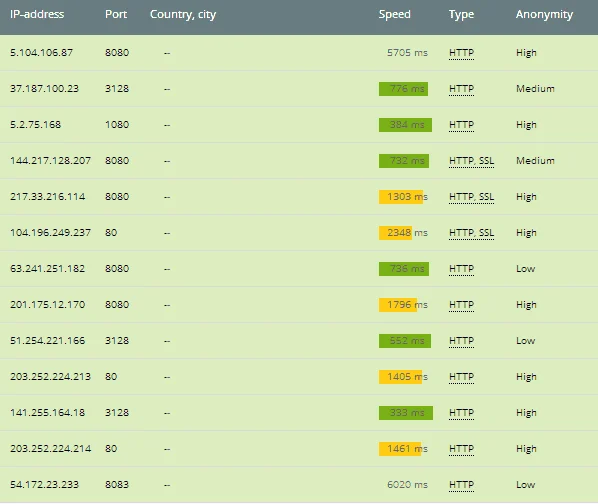Select IP address 104.196.249.237

[50, 233]
